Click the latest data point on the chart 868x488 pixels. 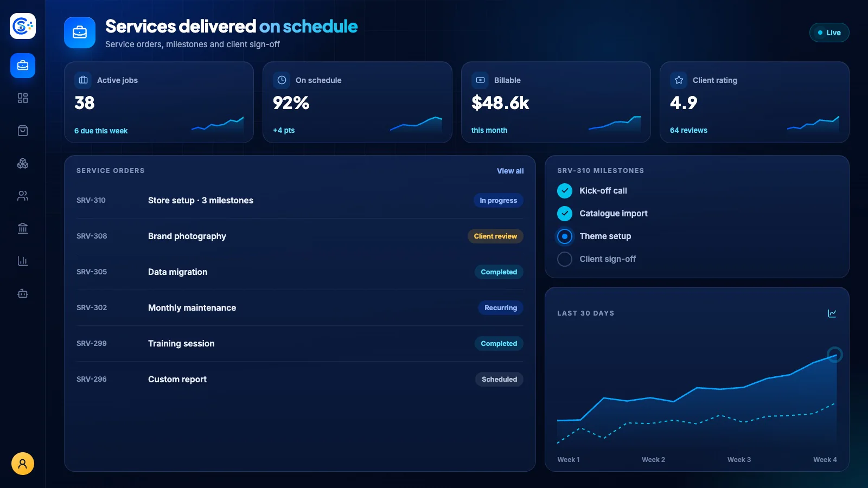pos(834,355)
